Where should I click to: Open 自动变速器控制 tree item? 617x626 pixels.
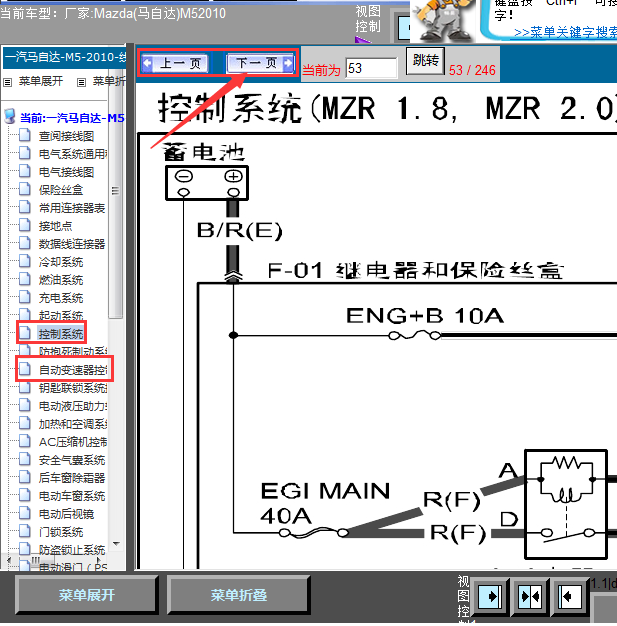click(73, 370)
